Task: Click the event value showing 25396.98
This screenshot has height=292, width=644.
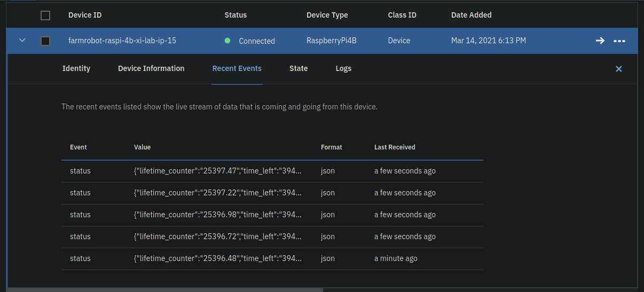Action: click(x=217, y=215)
